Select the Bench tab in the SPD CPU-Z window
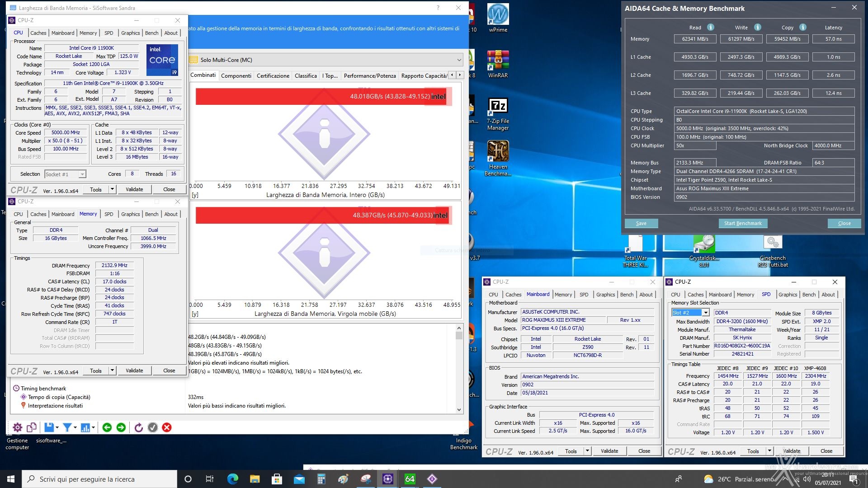868x488 pixels. (x=809, y=295)
